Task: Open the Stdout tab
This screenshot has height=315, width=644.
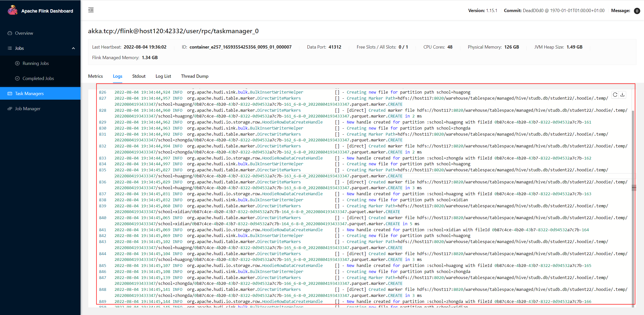Action: 139,76
